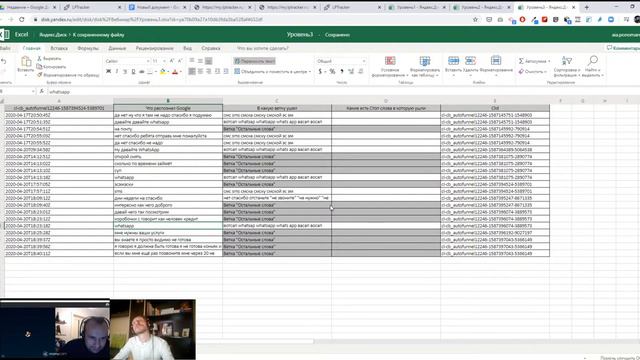
Task: Switch to the Рецензирование ribbon tab
Action: click(x=154, y=48)
